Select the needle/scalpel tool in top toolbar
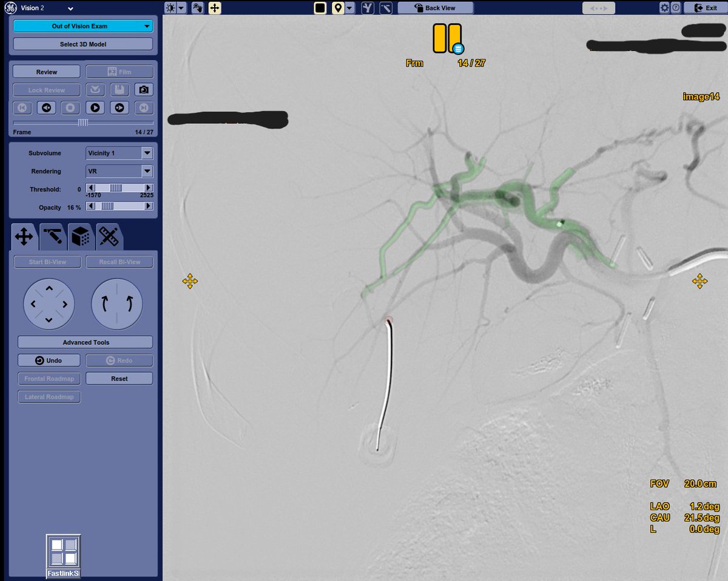728x581 pixels. (x=386, y=8)
